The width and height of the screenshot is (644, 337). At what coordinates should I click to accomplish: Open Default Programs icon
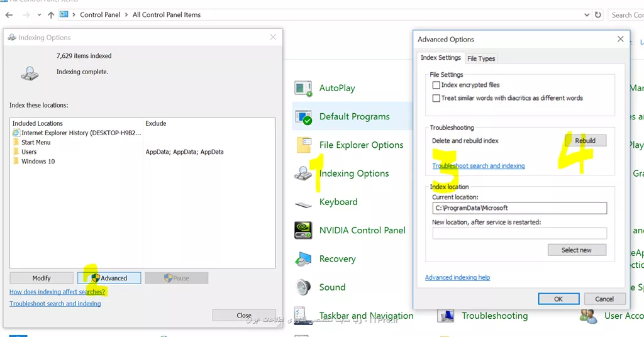point(303,117)
